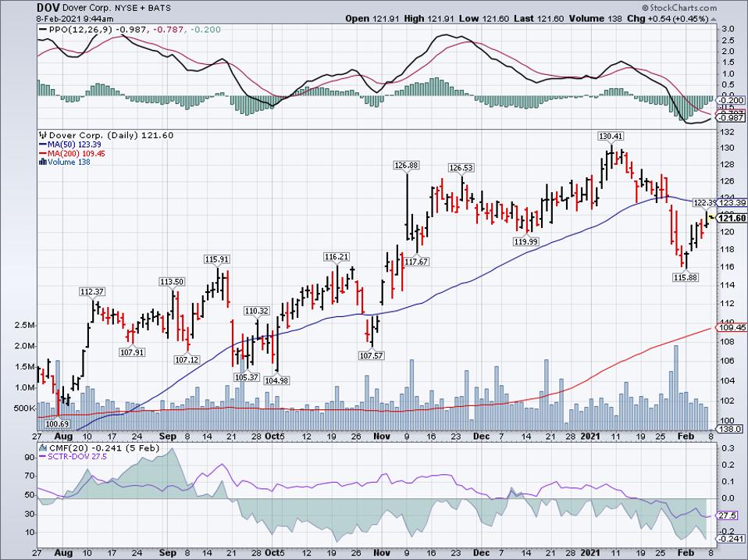Click the -0.241 CMF tag on the right axis
Image resolution: width=748 pixels, height=560 pixels.
click(x=732, y=539)
